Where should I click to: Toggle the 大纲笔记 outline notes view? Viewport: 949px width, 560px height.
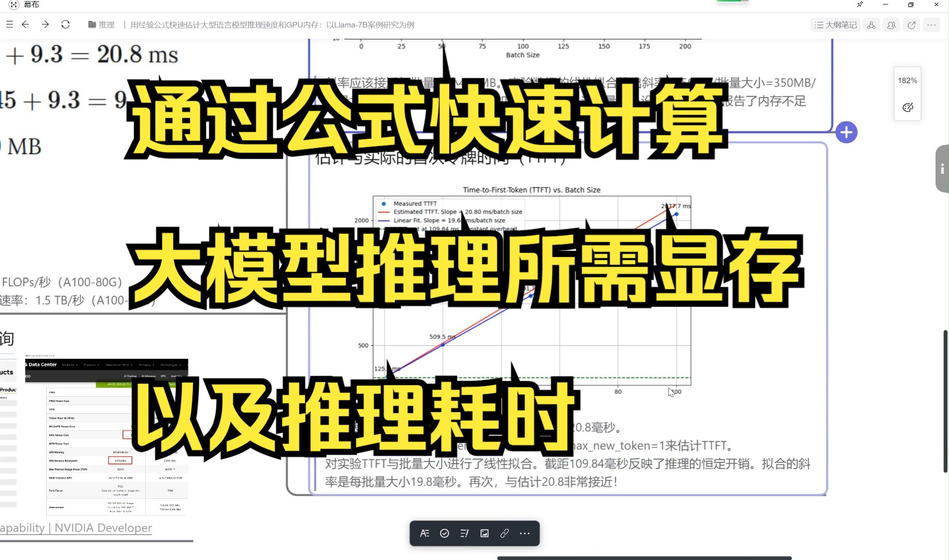[834, 25]
